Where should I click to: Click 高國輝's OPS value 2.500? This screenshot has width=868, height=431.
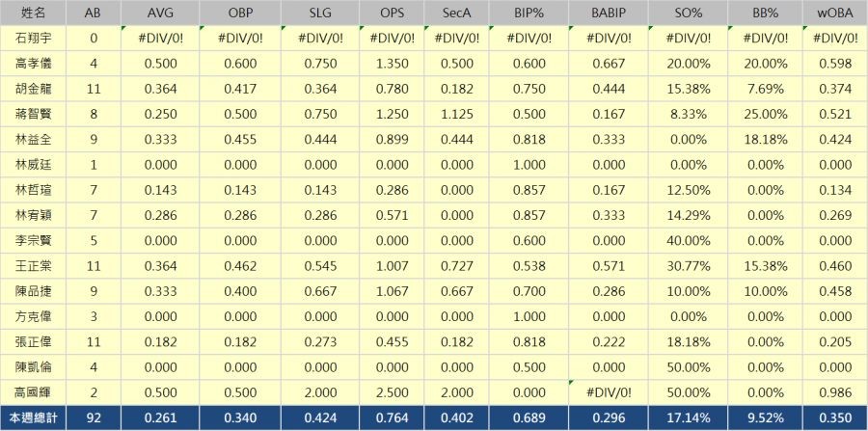(x=390, y=391)
